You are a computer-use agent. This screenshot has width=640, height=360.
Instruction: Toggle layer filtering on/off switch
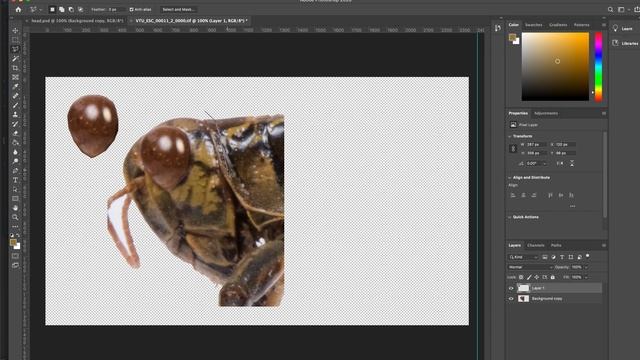[588, 256]
